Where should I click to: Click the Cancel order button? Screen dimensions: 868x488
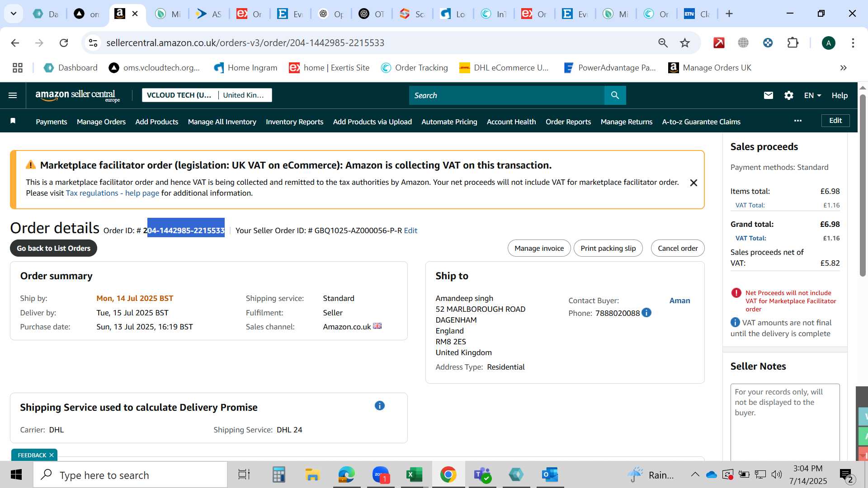[x=678, y=248]
